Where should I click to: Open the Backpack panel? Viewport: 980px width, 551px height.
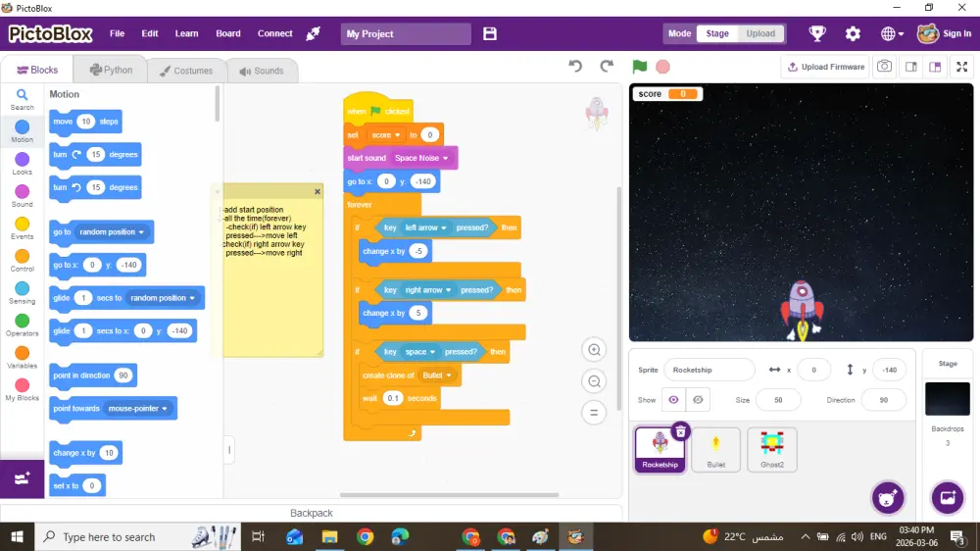(x=312, y=513)
